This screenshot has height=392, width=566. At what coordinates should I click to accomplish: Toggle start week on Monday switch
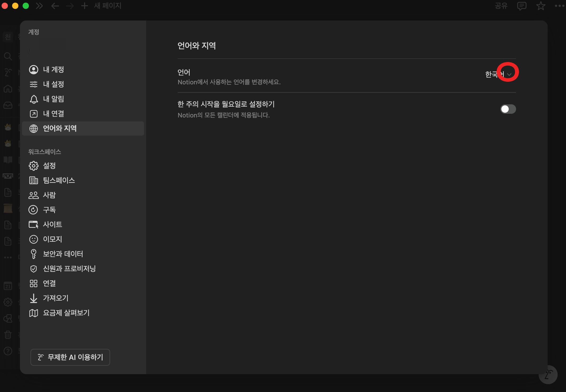[508, 109]
